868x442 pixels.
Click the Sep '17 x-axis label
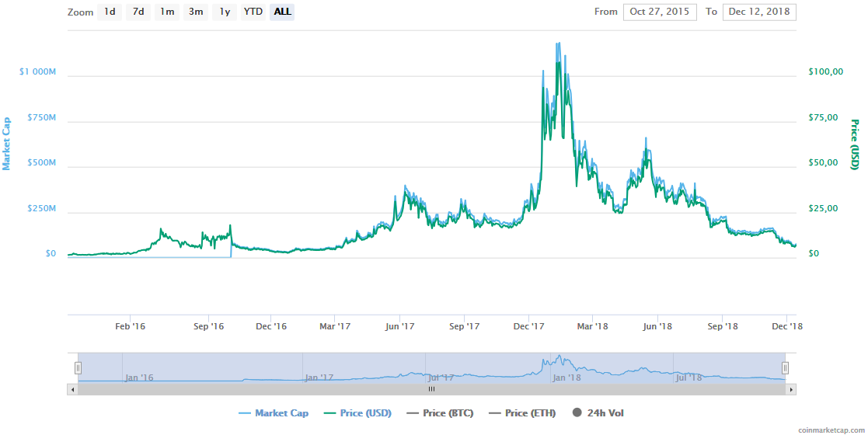tap(464, 327)
